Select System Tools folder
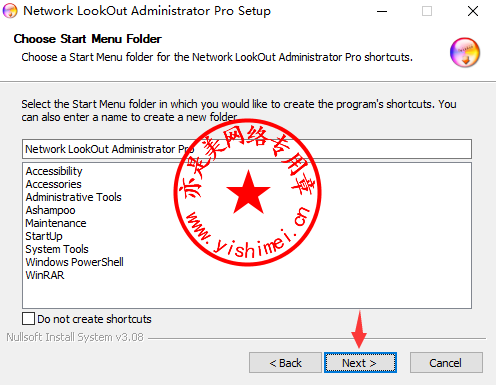 (57, 249)
